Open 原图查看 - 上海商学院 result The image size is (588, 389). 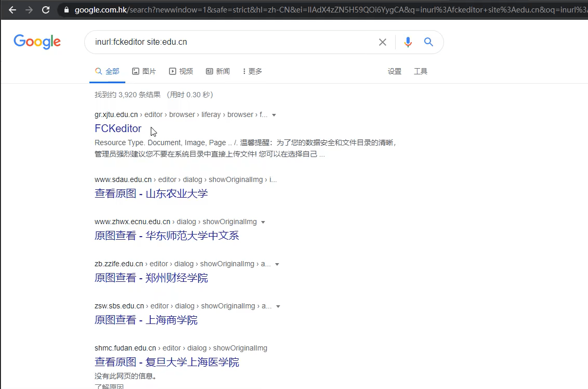tap(146, 320)
